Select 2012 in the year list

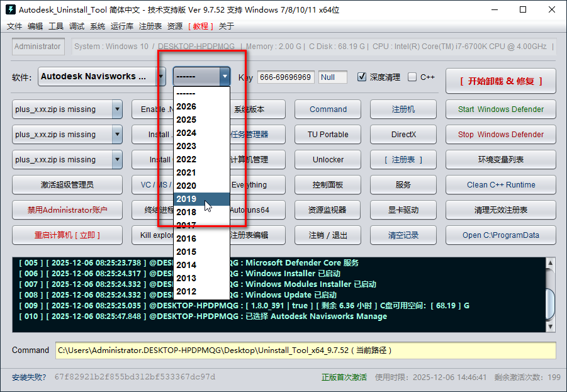click(x=201, y=291)
